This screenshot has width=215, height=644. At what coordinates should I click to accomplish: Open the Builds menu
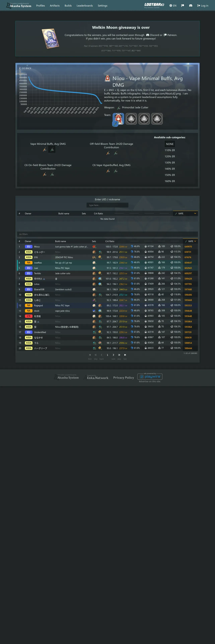click(68, 6)
